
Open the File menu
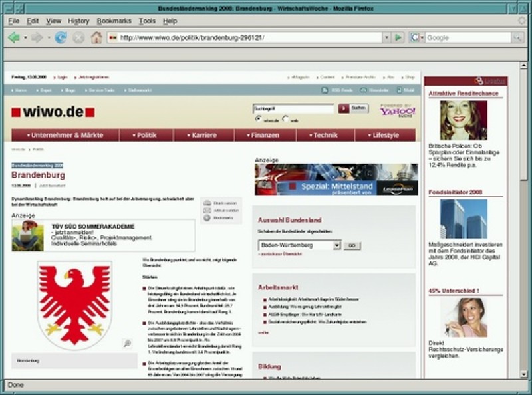[x=13, y=21]
